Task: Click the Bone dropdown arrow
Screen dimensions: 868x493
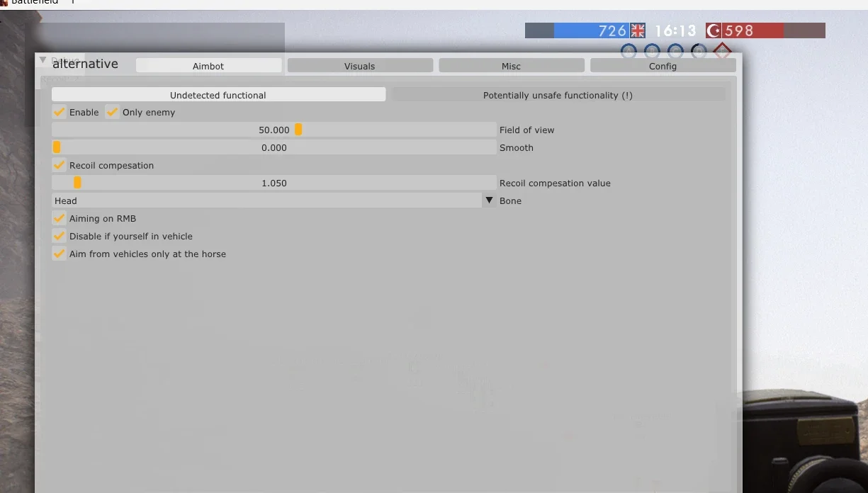Action: click(489, 200)
